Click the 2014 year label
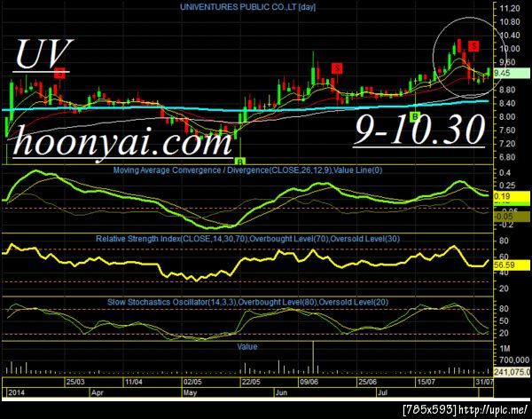This screenshot has width=532, height=419. (x=16, y=392)
